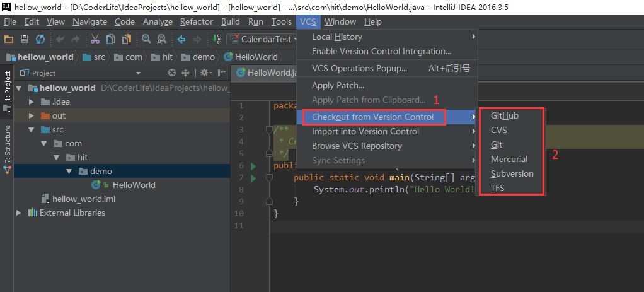This screenshot has height=292, width=644.
Task: Open the Code menu
Action: point(124,22)
